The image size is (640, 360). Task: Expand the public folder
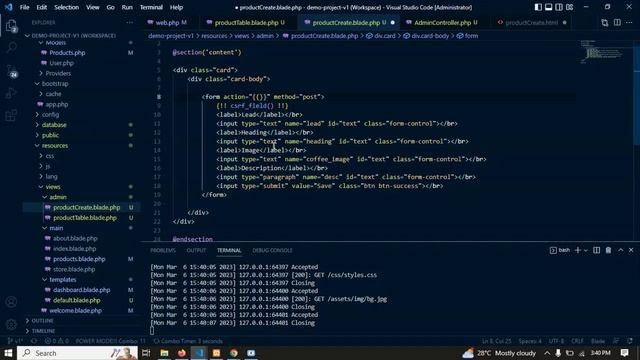[x=50, y=135]
